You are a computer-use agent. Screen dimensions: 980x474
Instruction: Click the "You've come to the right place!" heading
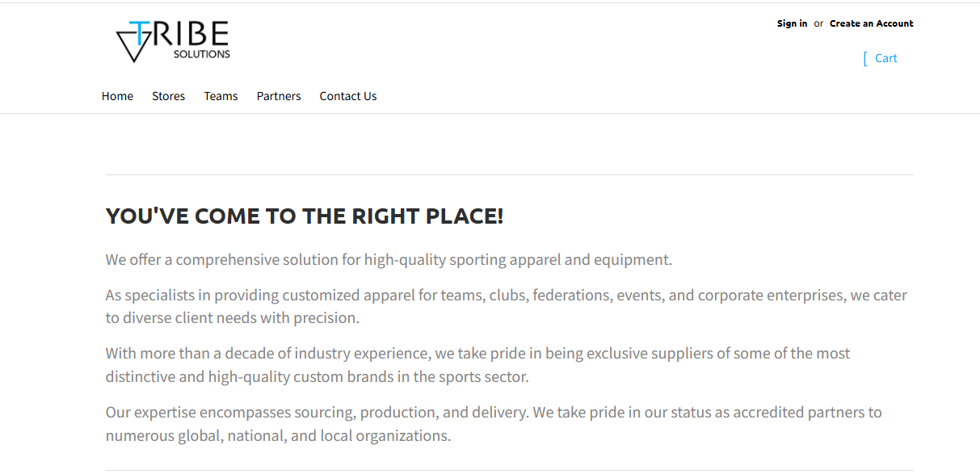click(x=305, y=216)
